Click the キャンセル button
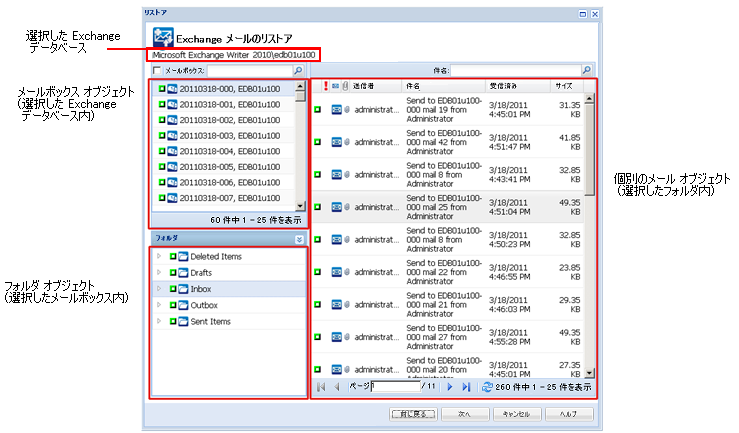Viewport: 739px width, 433px height. [517, 414]
